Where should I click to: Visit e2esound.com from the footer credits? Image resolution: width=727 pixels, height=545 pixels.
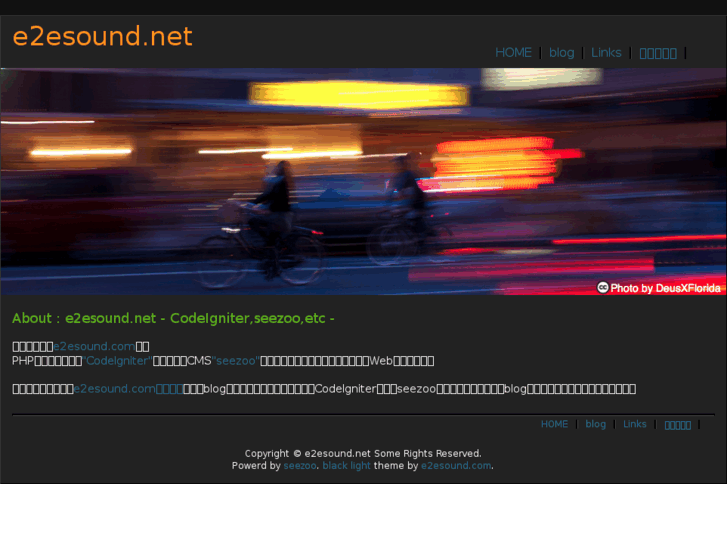tap(456, 466)
